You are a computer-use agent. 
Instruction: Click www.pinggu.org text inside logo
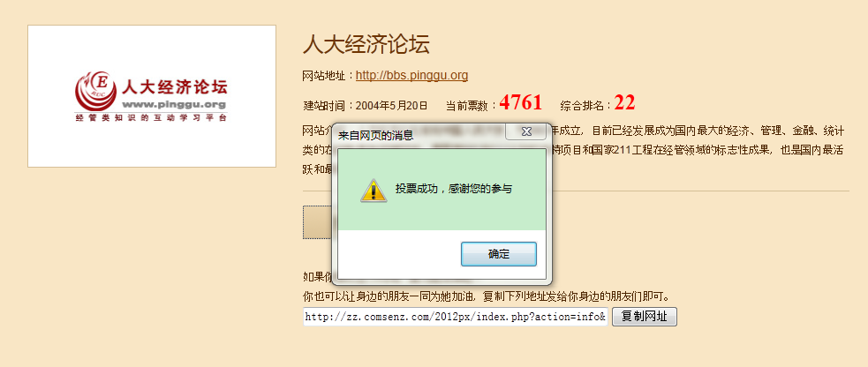pyautogui.click(x=174, y=104)
